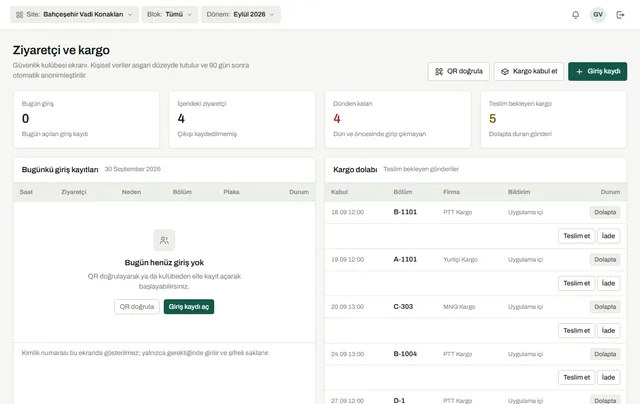Viewport: 640px width, 404px height.
Task: Return the A-1101 package via İade
Action: point(608,283)
